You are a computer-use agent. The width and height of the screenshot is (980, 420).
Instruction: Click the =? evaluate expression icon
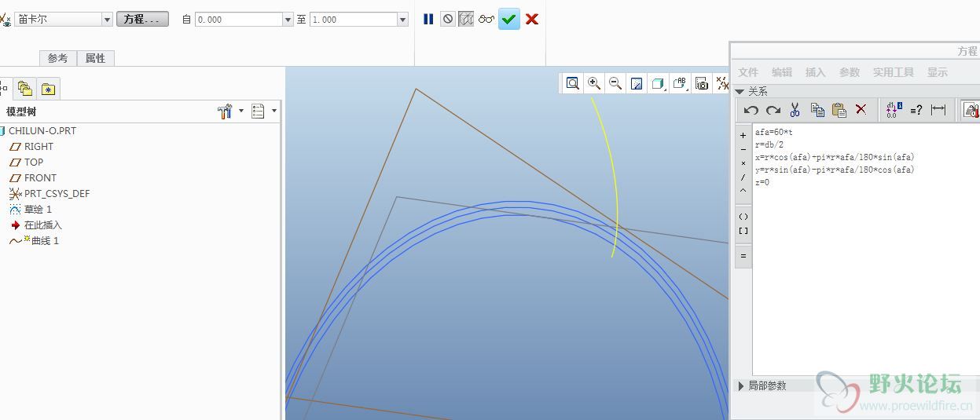coord(916,110)
